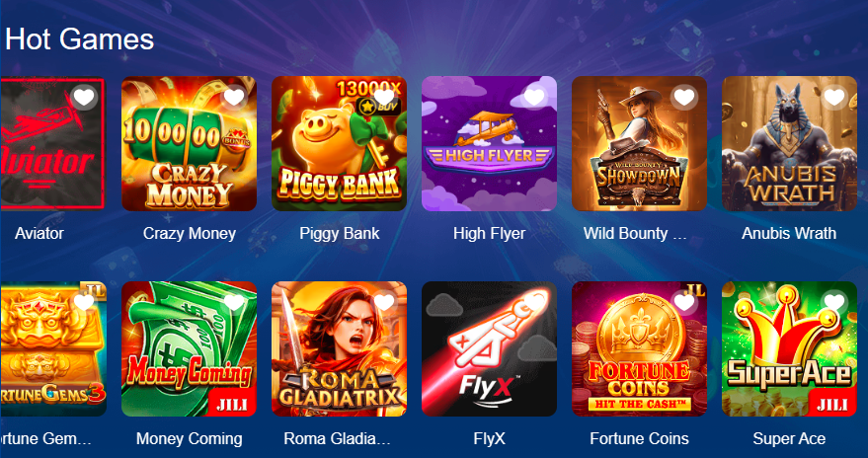The height and width of the screenshot is (458, 868).
Task: Add Piggy Bank to favorites
Action: click(x=384, y=98)
